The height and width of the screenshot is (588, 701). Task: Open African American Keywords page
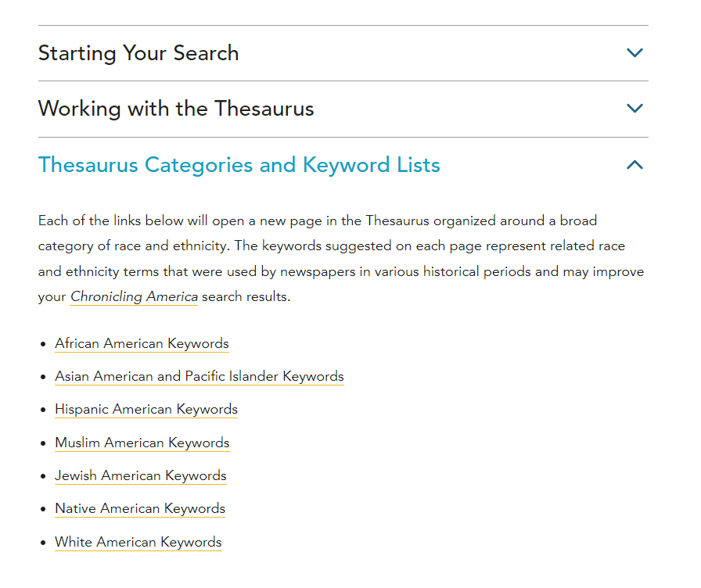point(142,343)
